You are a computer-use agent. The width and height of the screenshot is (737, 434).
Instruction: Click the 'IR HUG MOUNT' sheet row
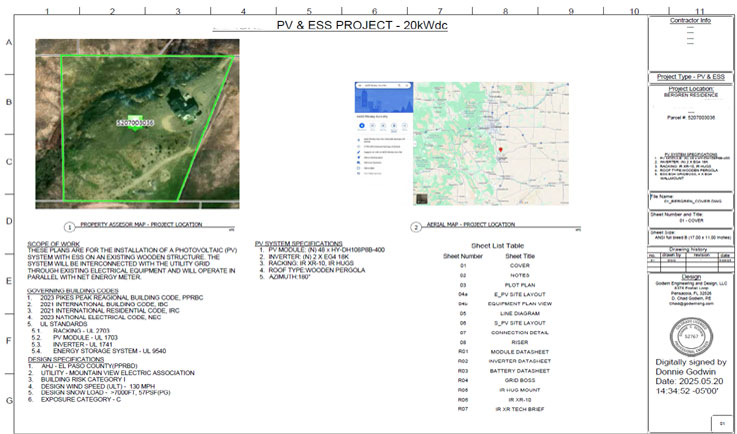click(498, 390)
